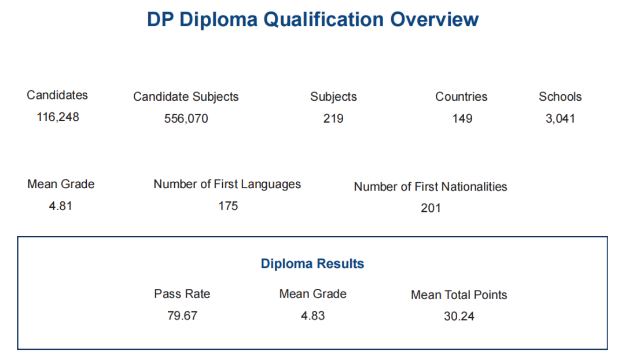
Task: Select Number of First Nationalities label
Action: (431, 186)
